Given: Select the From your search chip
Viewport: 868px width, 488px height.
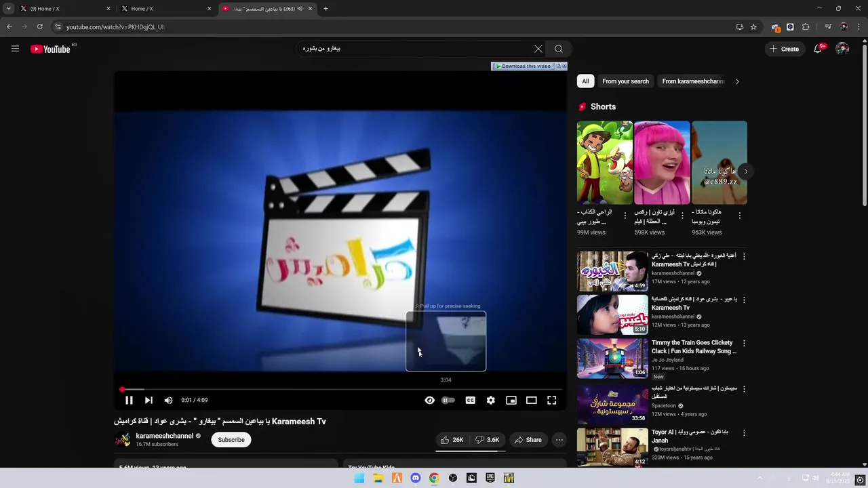Looking at the screenshot, I should [625, 81].
